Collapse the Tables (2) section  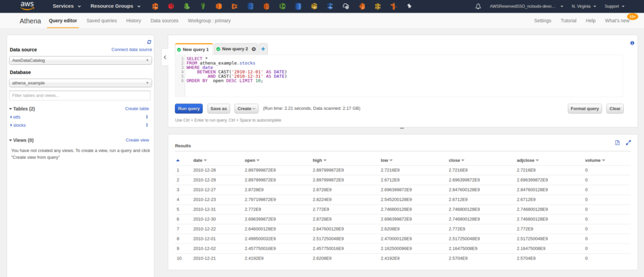tap(22, 109)
